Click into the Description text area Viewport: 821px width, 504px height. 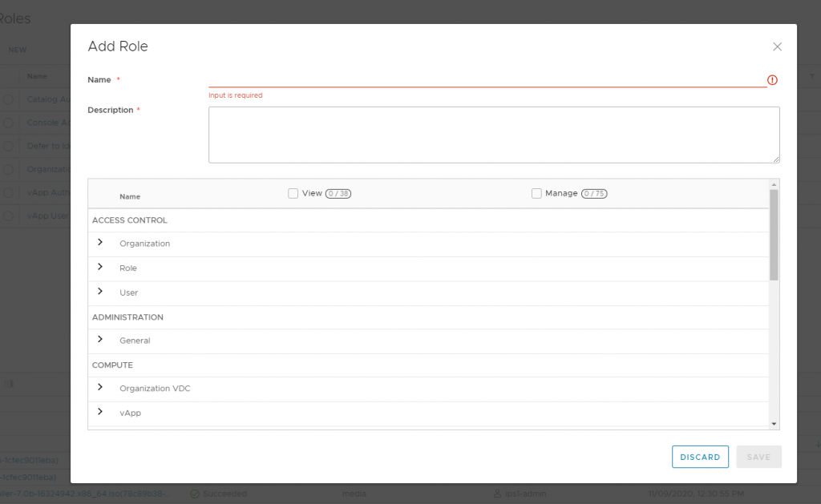pos(494,135)
